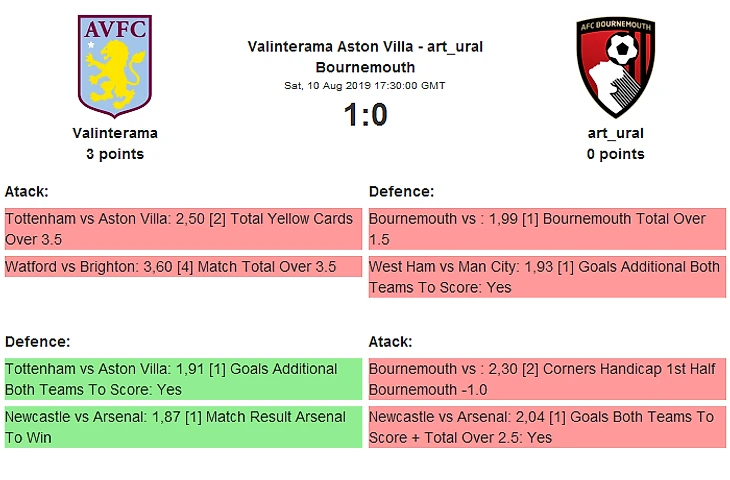730x480 pixels.
Task: Click the left Atack heading
Action: point(27,191)
